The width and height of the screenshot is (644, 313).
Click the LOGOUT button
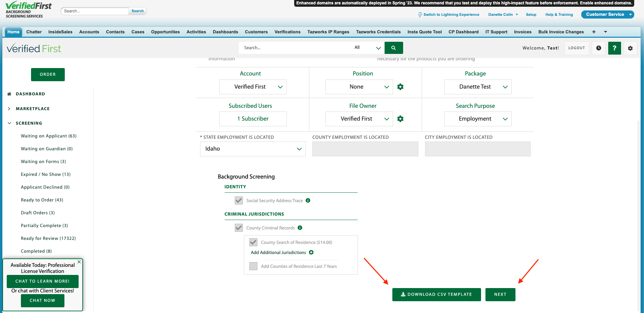(x=577, y=48)
